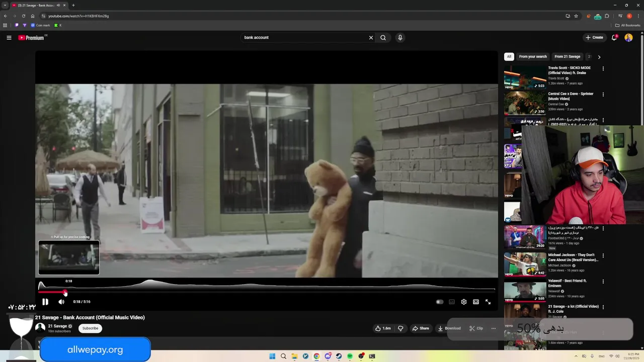Open Yelawolf Best Friend video title
Viewport: 644px width, 362px height.
coord(568,283)
